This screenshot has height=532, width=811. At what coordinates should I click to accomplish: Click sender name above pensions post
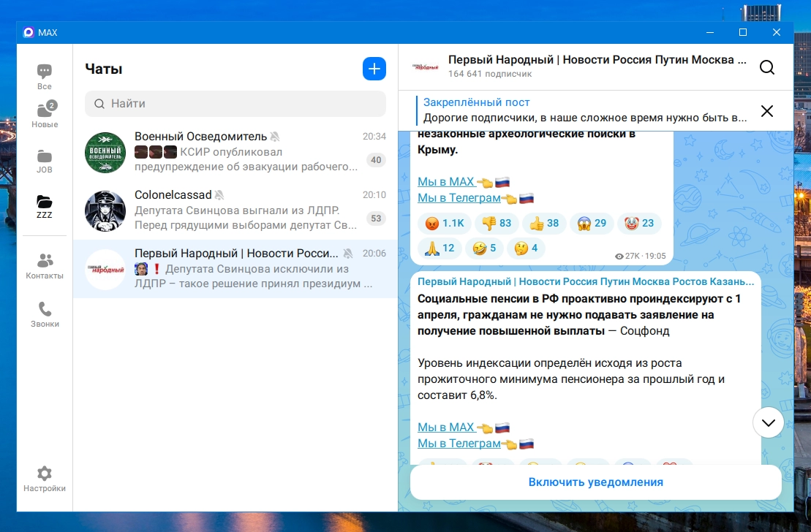[586, 282]
